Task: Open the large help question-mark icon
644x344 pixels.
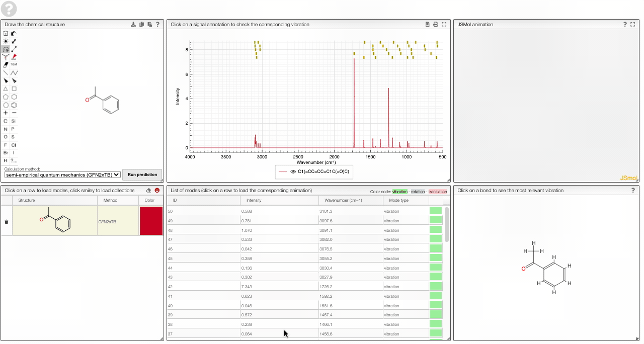Action: [9, 9]
